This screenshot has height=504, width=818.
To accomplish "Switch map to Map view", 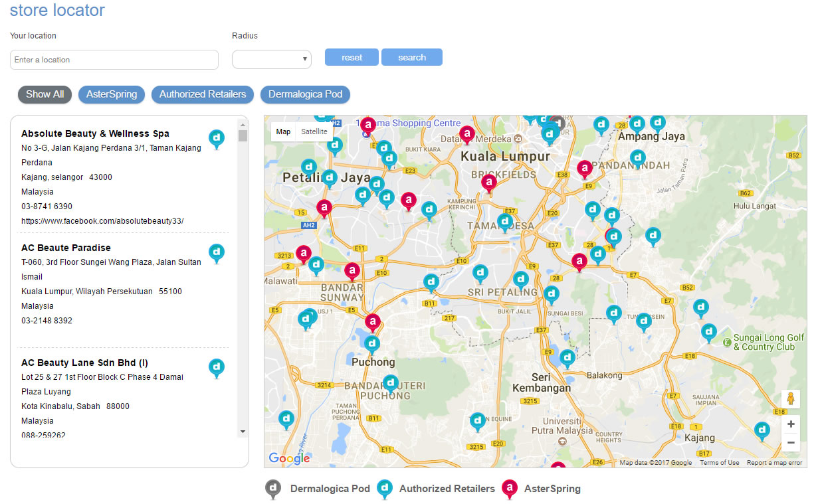I will pyautogui.click(x=283, y=131).
